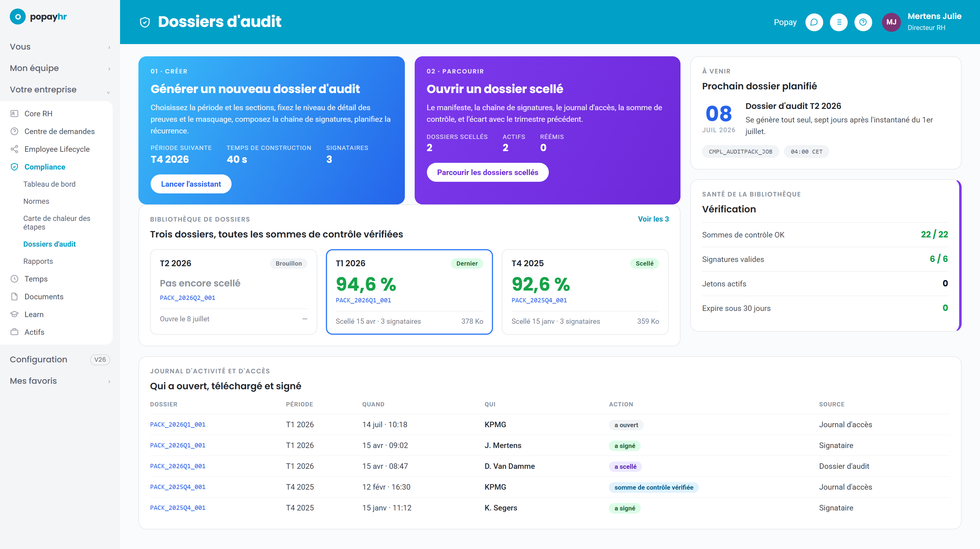This screenshot has height=549, width=980.
Task: Open Carte de chaleur des étapes
Action: (x=57, y=223)
